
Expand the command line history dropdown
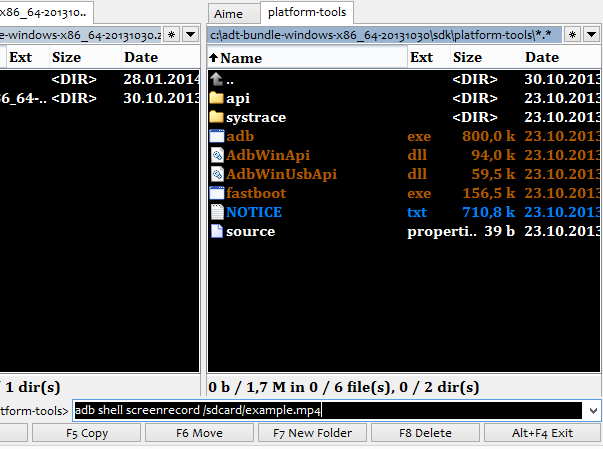(x=593, y=411)
